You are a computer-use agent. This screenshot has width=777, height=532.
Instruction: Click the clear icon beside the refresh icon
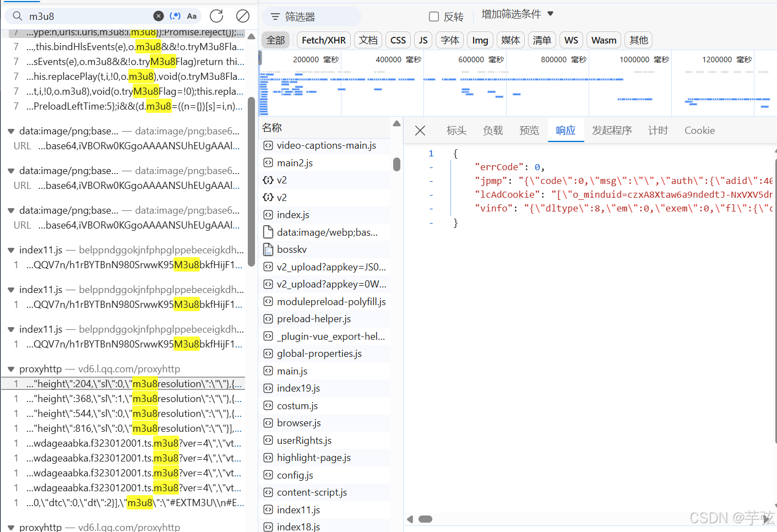242,16
